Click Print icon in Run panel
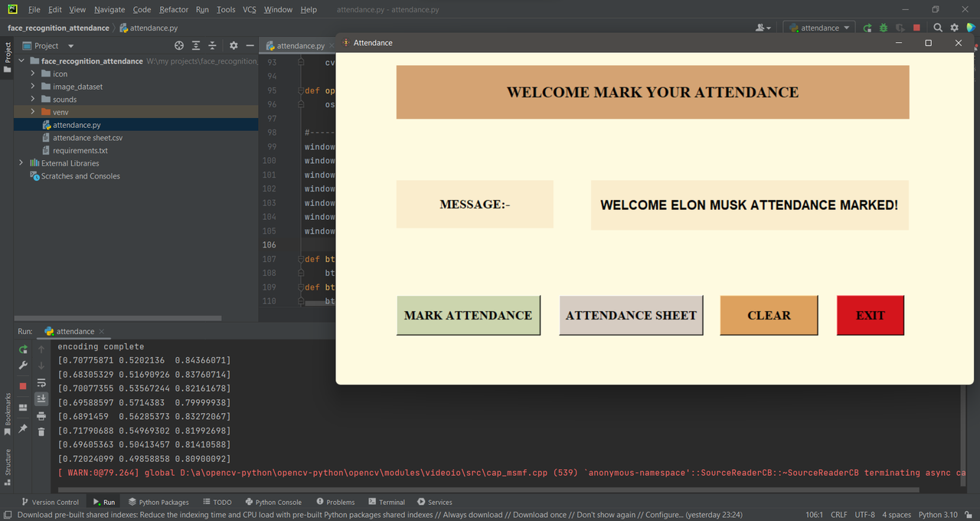980x521 pixels. click(41, 415)
